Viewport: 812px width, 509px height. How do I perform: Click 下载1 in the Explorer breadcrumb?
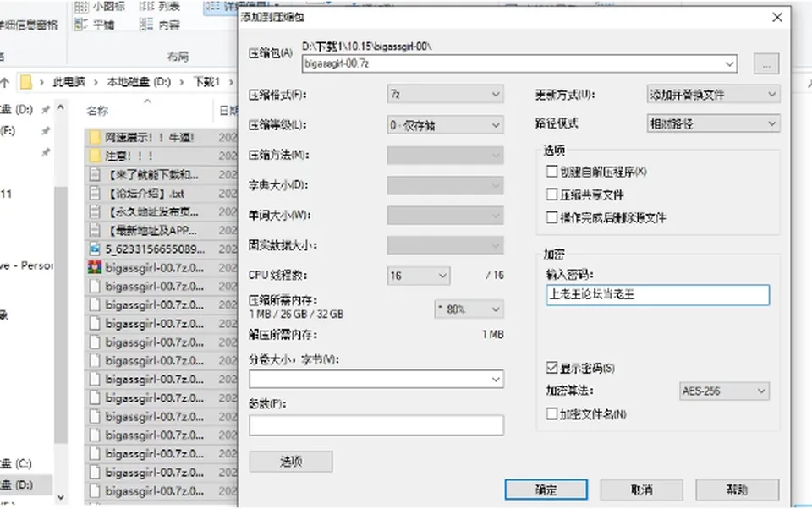[x=206, y=82]
